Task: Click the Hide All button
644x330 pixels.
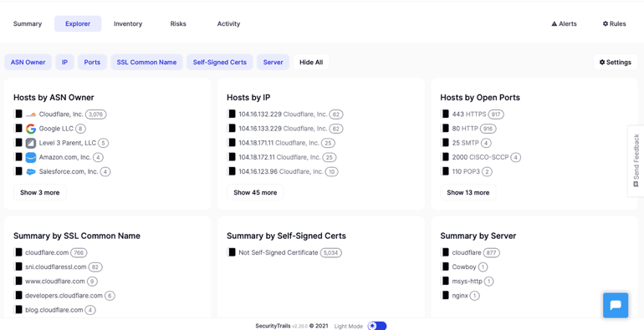Action: 311,63
